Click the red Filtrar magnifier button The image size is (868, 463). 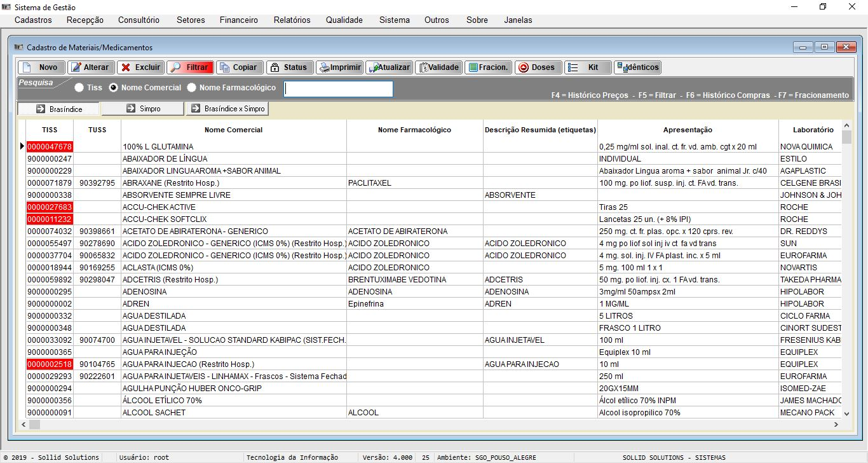(189, 67)
